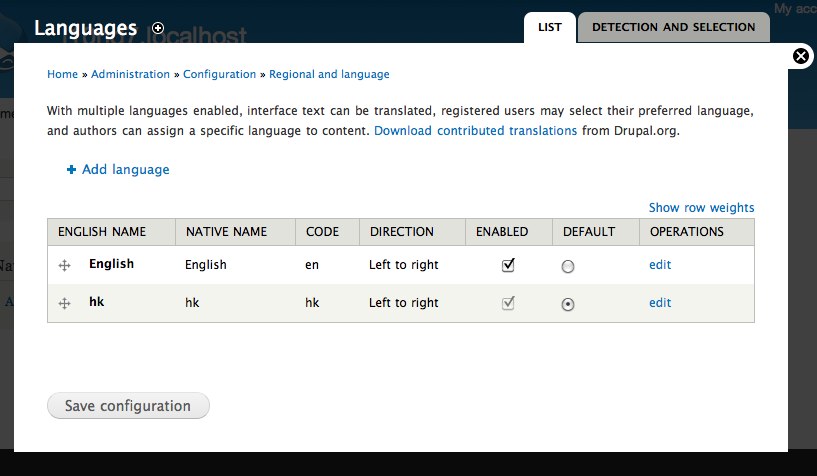Image resolution: width=817 pixels, height=476 pixels.
Task: Edit the English language entry
Action: pos(660,265)
